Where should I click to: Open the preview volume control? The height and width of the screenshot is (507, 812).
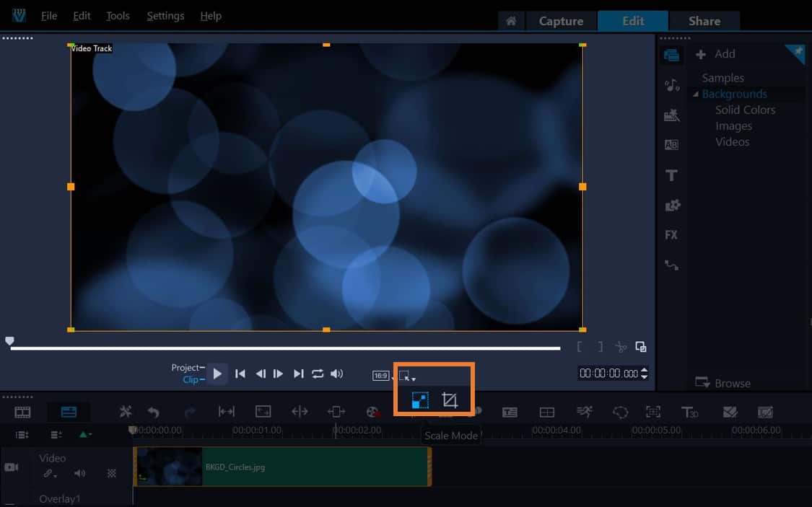point(336,374)
